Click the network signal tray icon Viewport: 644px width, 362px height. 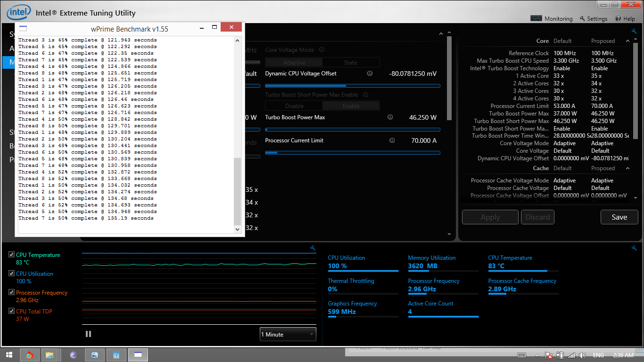point(571,355)
